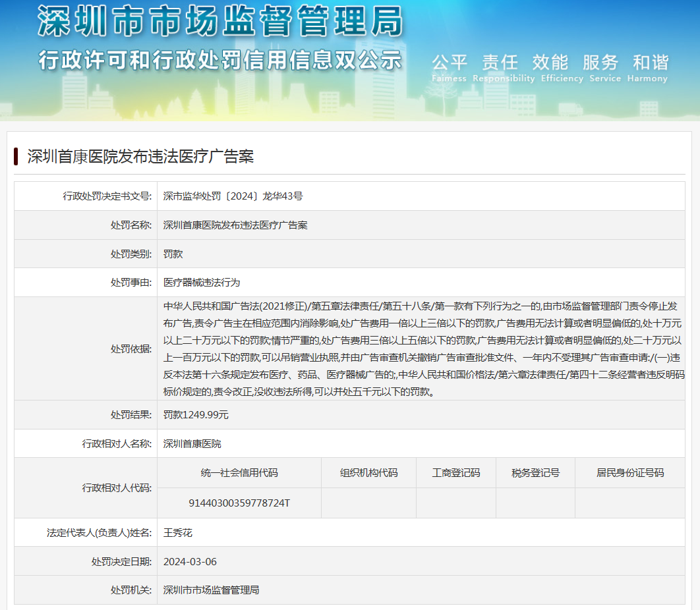Select the case name value in the 处罚名称 row
The height and width of the screenshot is (610, 700).
point(235,225)
